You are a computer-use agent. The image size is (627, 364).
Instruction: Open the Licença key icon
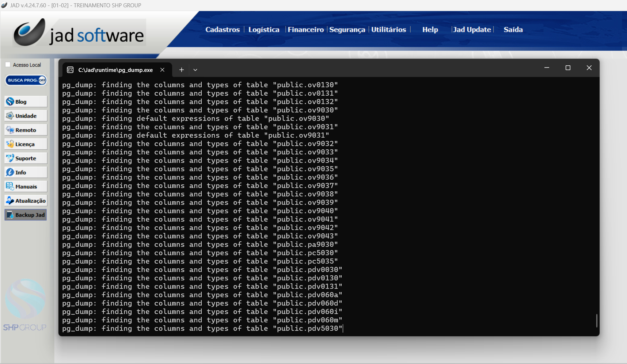[x=10, y=144]
